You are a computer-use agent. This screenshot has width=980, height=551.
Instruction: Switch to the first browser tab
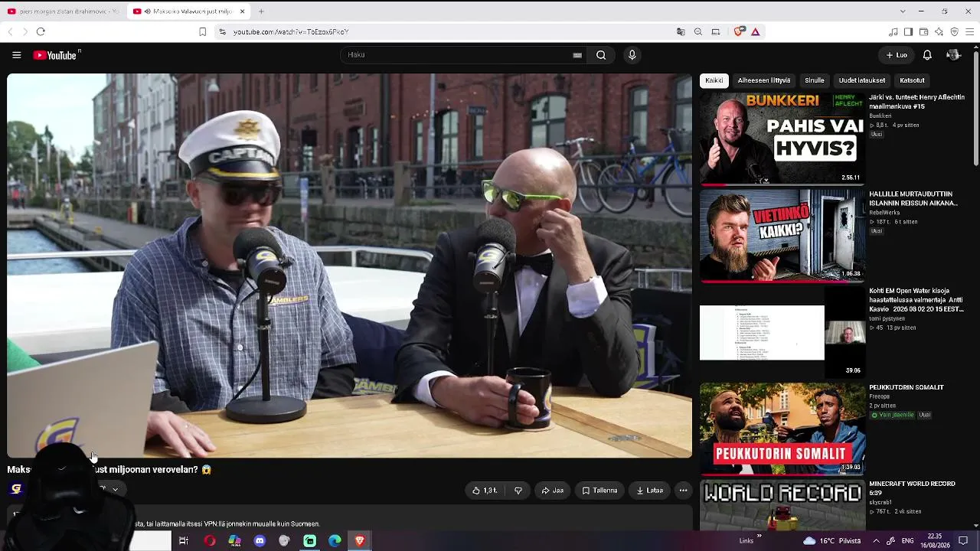(63, 11)
